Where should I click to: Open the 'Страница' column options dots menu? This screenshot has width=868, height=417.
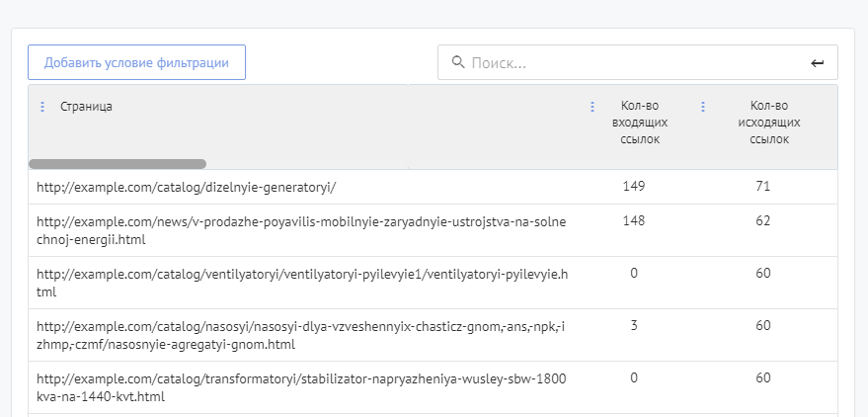pyautogui.click(x=41, y=107)
